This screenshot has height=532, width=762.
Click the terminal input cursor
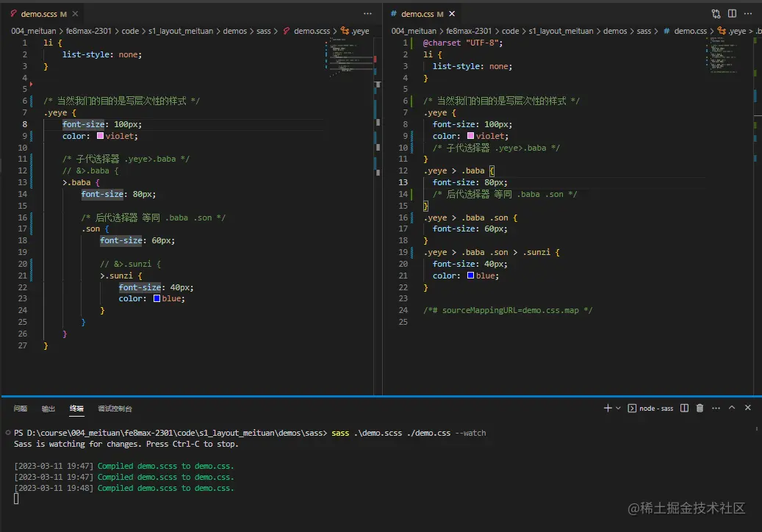point(16,498)
